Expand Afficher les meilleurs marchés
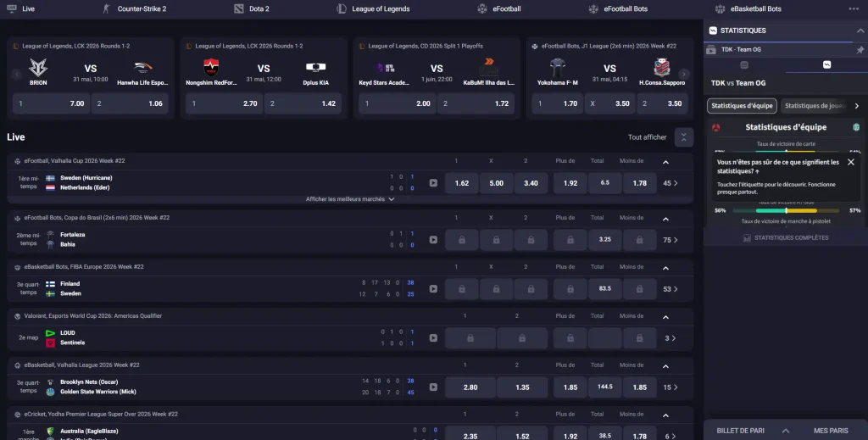868x440 pixels. click(350, 199)
